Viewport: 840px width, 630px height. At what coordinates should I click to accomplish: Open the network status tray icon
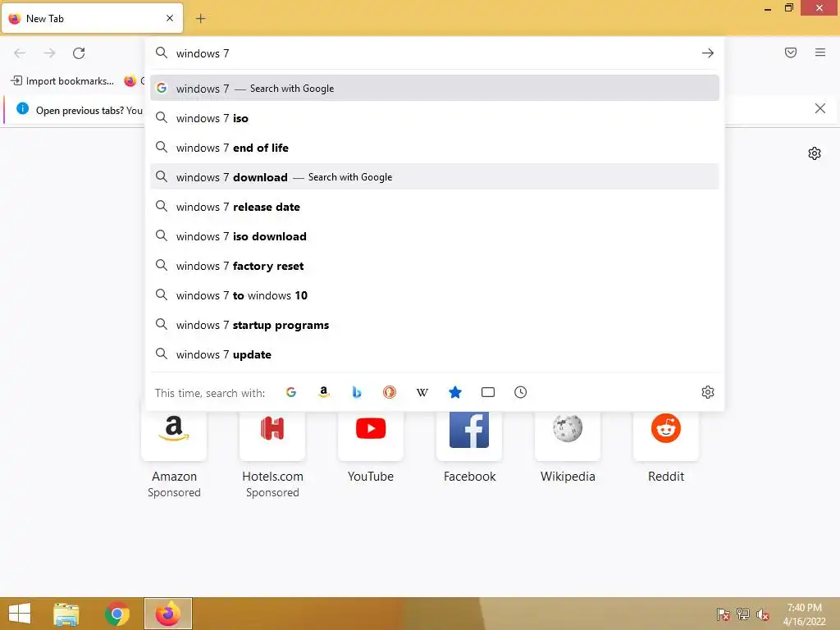pyautogui.click(x=743, y=614)
